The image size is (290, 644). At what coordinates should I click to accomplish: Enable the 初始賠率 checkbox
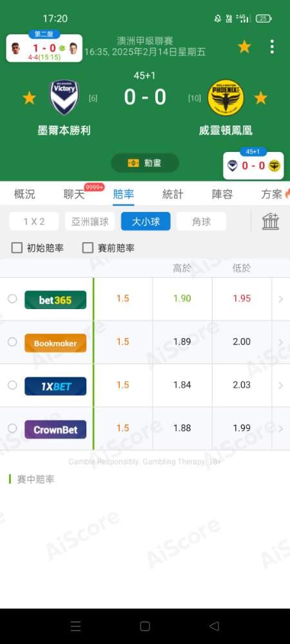tap(17, 248)
